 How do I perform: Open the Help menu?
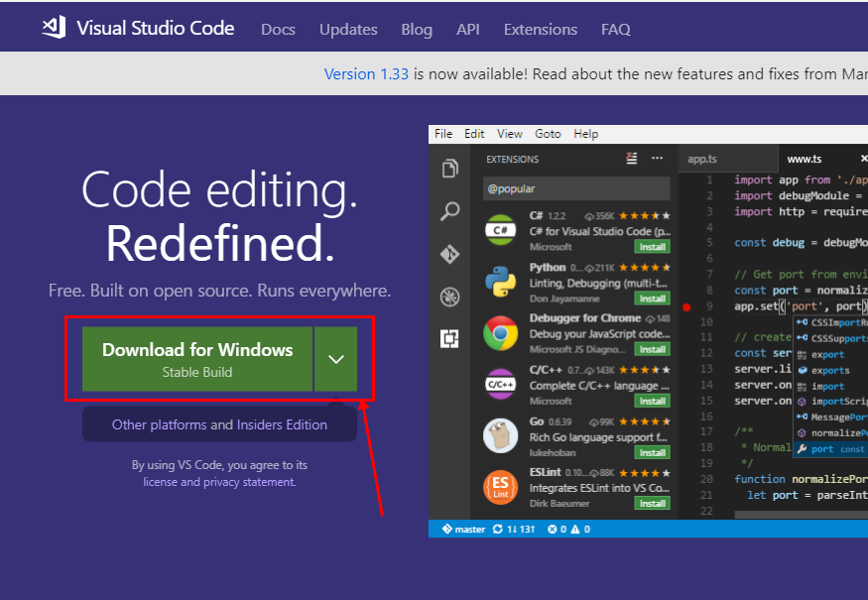585,134
